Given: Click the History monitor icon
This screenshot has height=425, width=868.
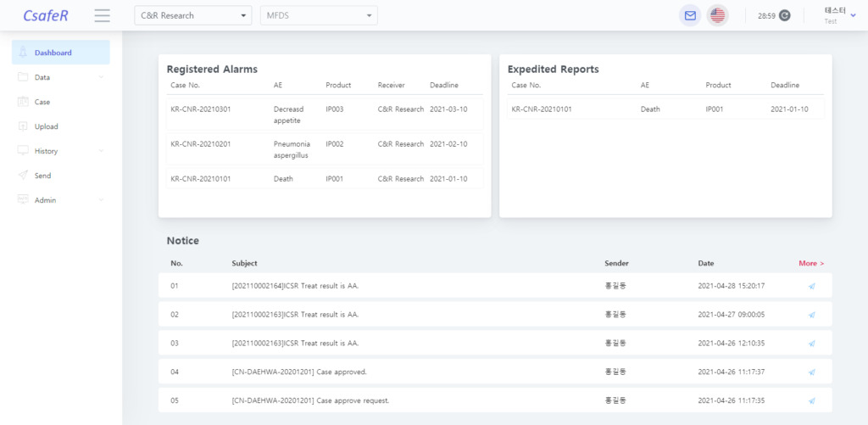Looking at the screenshot, I should [x=23, y=151].
